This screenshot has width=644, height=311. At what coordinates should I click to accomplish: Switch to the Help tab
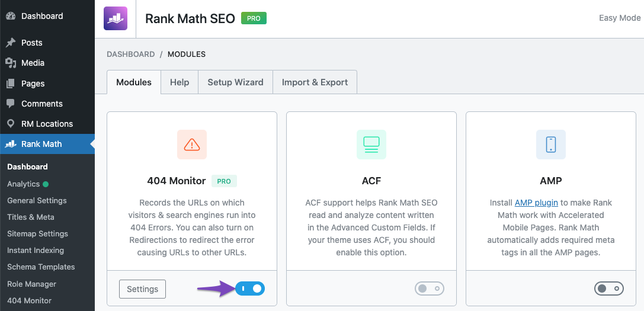[180, 82]
